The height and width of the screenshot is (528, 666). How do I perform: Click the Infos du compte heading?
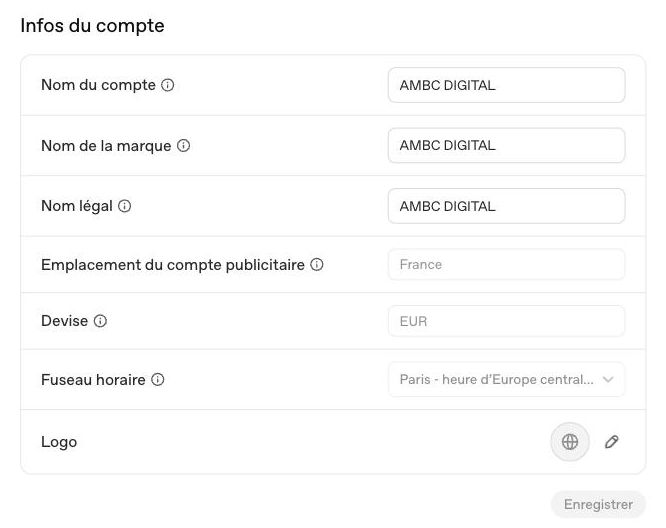92,25
